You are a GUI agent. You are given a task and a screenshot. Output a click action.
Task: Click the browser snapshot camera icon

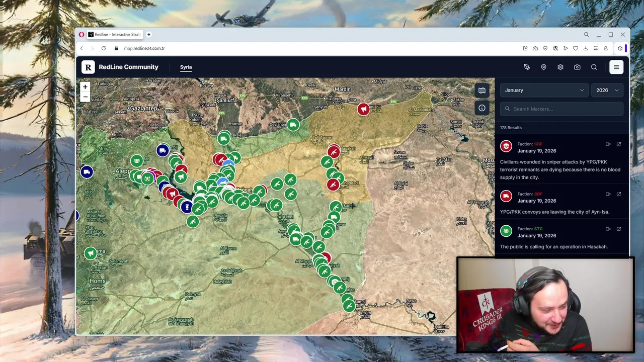pos(535,48)
